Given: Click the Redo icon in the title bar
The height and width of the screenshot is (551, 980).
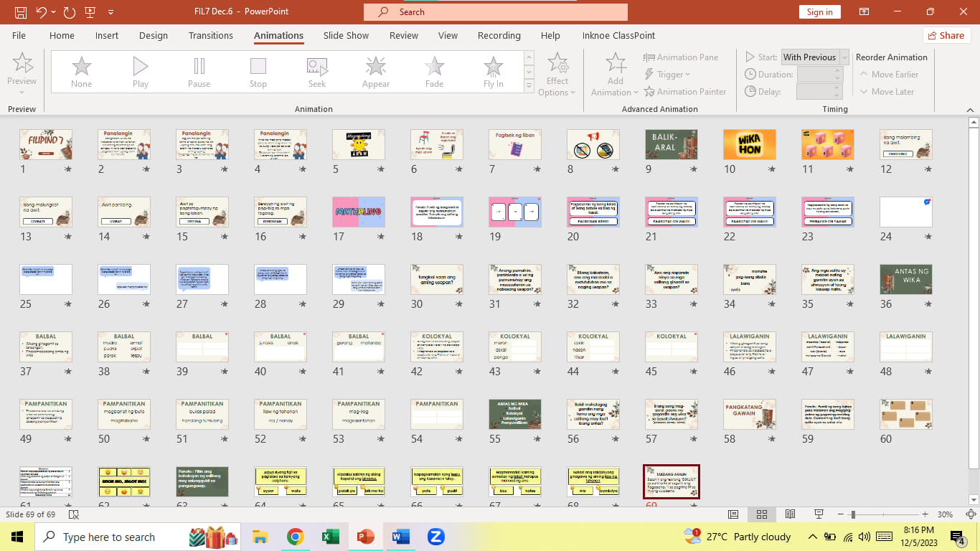Looking at the screenshot, I should click(69, 11).
